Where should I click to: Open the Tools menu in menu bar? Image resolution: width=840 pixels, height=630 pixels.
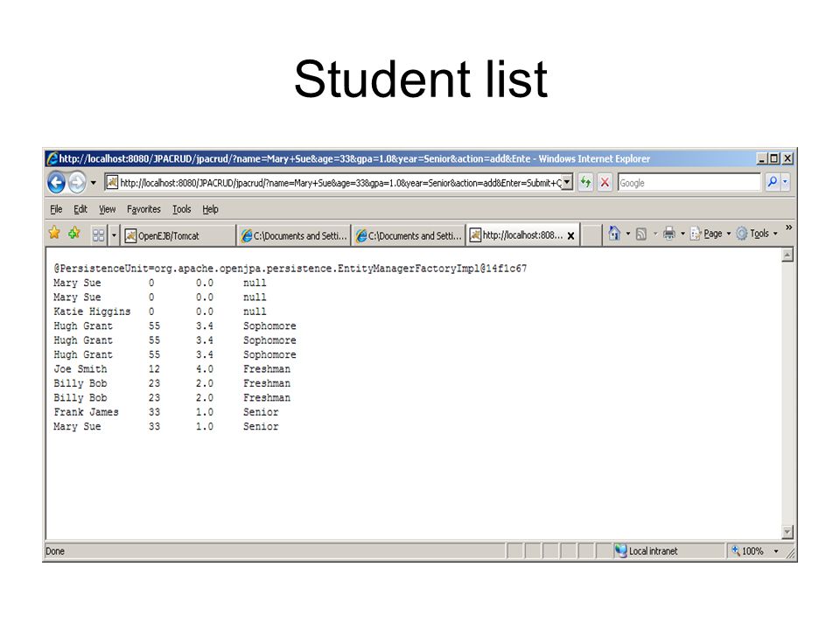[x=182, y=209]
